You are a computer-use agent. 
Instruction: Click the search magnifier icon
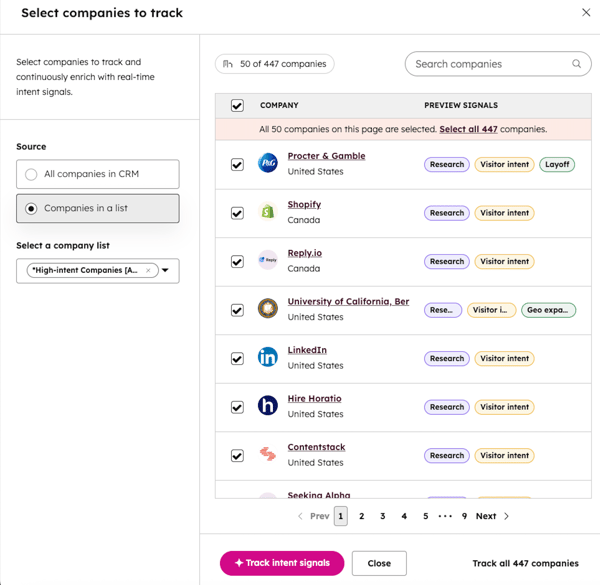tap(577, 64)
